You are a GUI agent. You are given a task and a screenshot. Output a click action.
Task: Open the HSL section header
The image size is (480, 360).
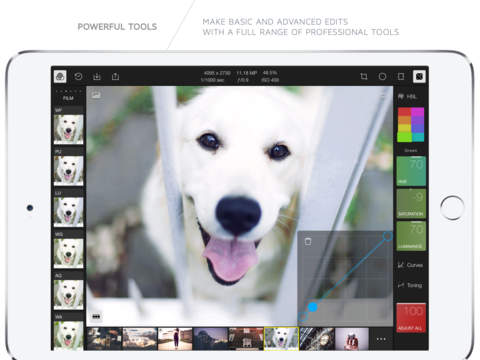point(408,97)
